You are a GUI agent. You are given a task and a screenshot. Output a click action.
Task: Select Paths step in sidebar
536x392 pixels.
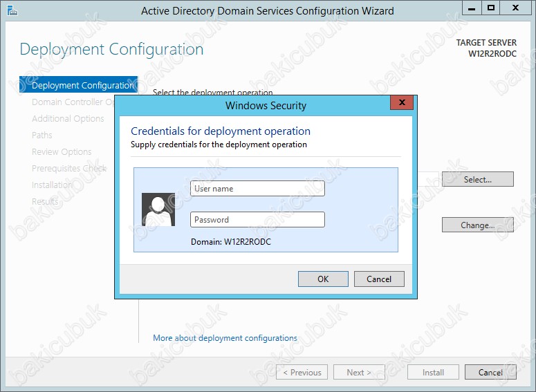click(42, 135)
